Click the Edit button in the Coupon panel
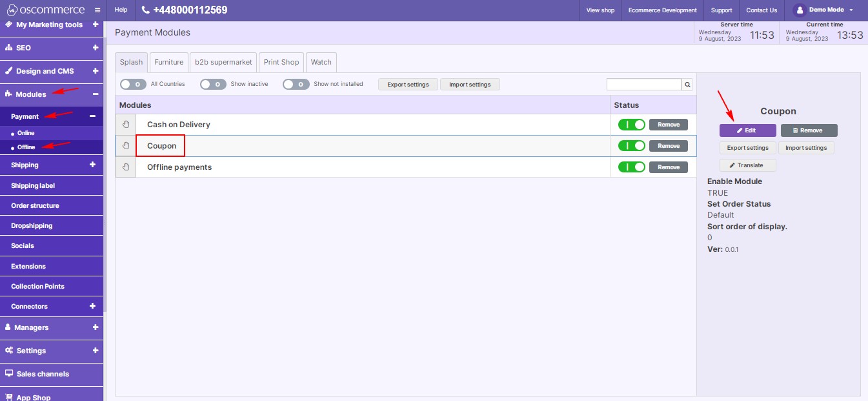Screen dimensions: 868x401 click(747, 130)
